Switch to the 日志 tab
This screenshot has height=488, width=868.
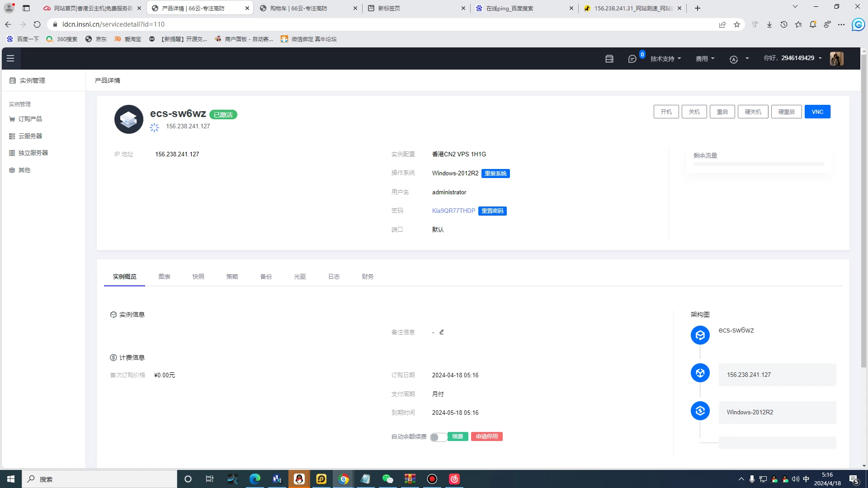tap(334, 277)
